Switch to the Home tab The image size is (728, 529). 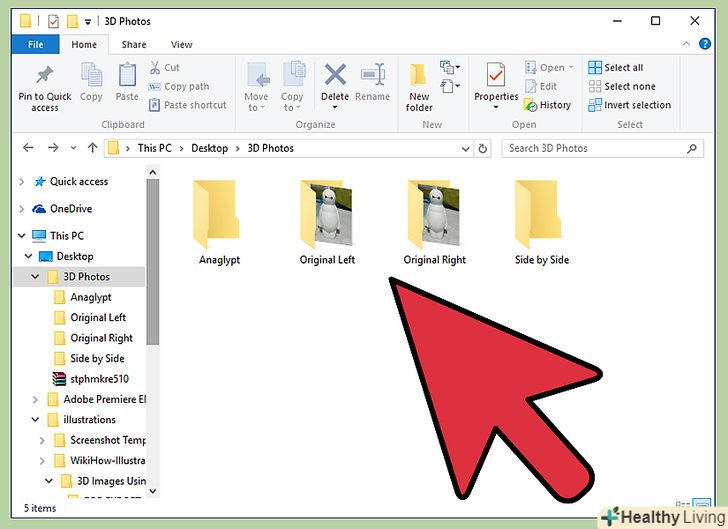click(84, 45)
